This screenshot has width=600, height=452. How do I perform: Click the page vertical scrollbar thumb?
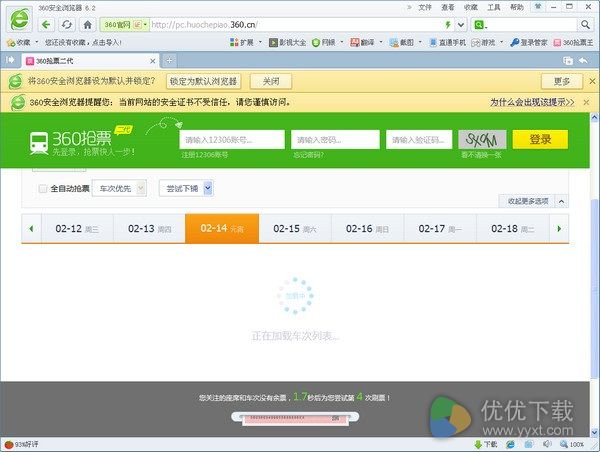point(594,287)
